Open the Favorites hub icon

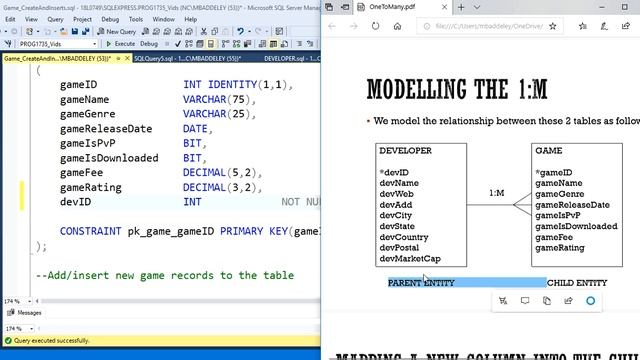click(582, 26)
